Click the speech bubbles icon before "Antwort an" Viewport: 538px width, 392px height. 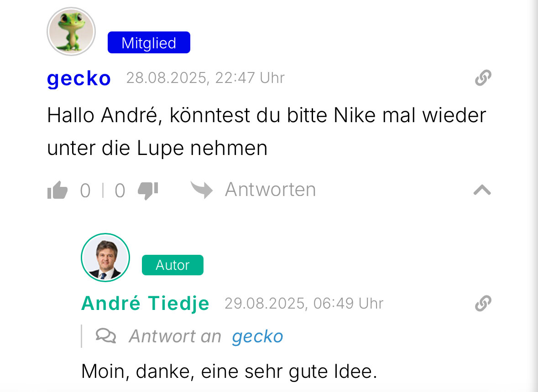(x=106, y=336)
